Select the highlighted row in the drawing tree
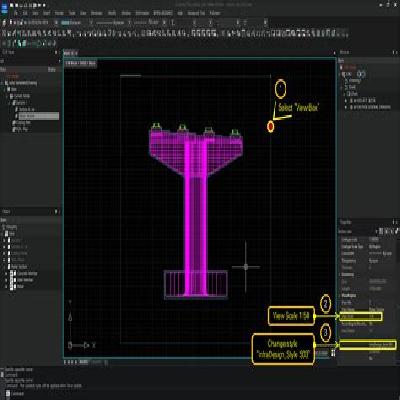This screenshot has height=400, width=400. tap(39, 116)
